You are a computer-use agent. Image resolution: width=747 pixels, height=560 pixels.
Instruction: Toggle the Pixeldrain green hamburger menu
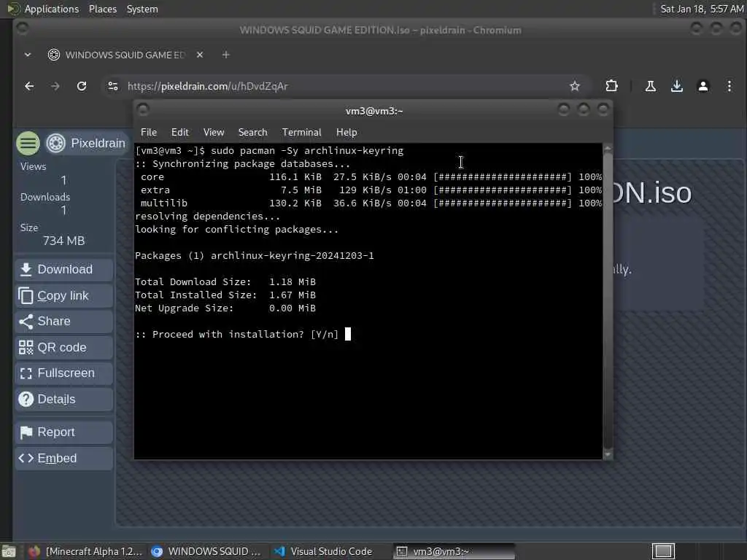tap(28, 143)
